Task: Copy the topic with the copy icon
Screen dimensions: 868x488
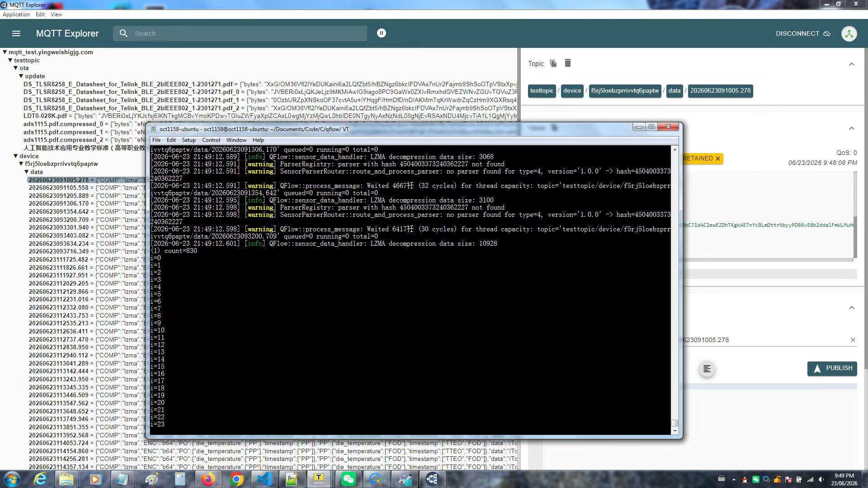Action: [x=553, y=63]
